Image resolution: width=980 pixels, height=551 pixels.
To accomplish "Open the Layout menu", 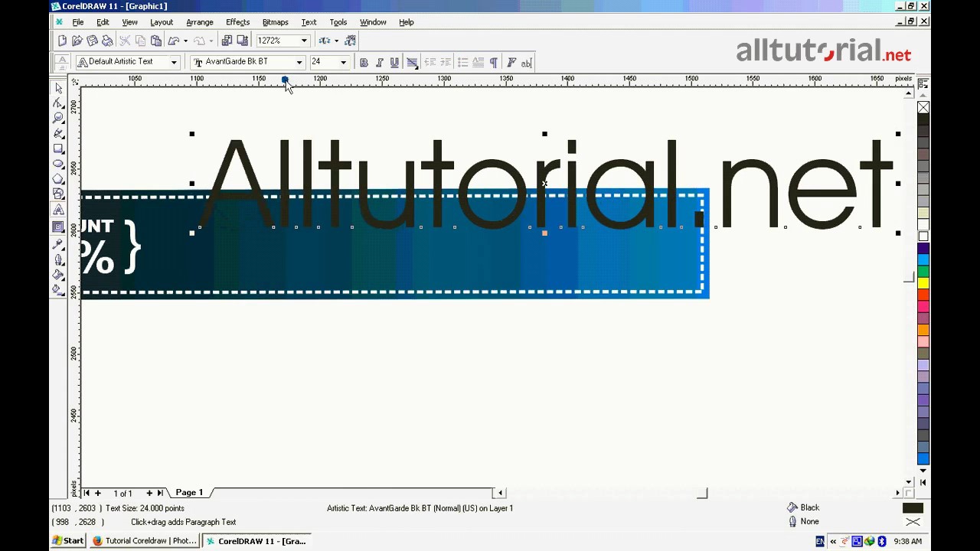I will (162, 22).
